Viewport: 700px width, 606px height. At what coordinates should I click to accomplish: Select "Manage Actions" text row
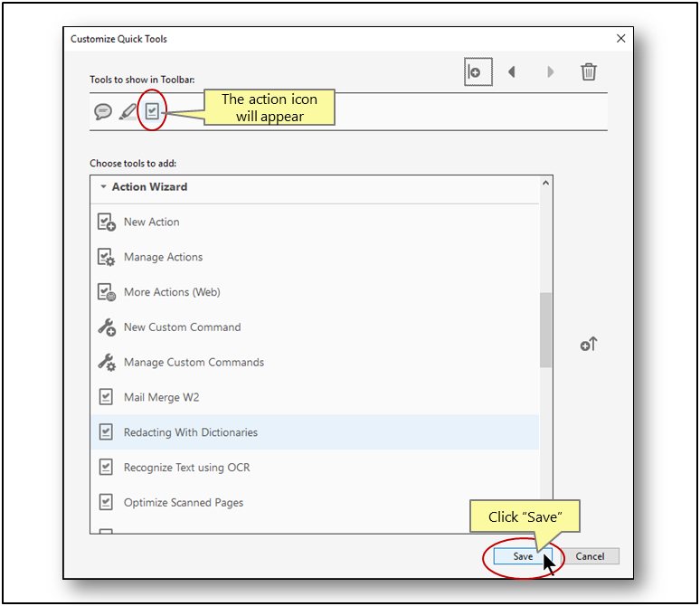[x=315, y=257]
